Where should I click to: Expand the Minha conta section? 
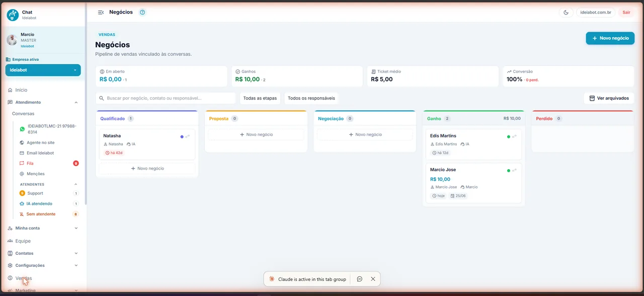pyautogui.click(x=43, y=228)
